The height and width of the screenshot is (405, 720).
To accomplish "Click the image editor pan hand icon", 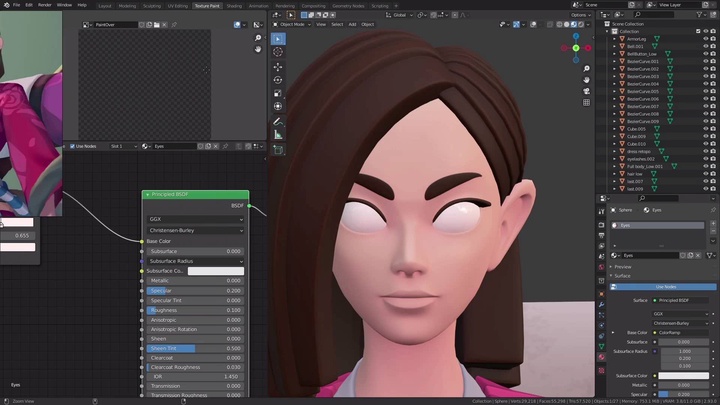I will click(x=258, y=49).
